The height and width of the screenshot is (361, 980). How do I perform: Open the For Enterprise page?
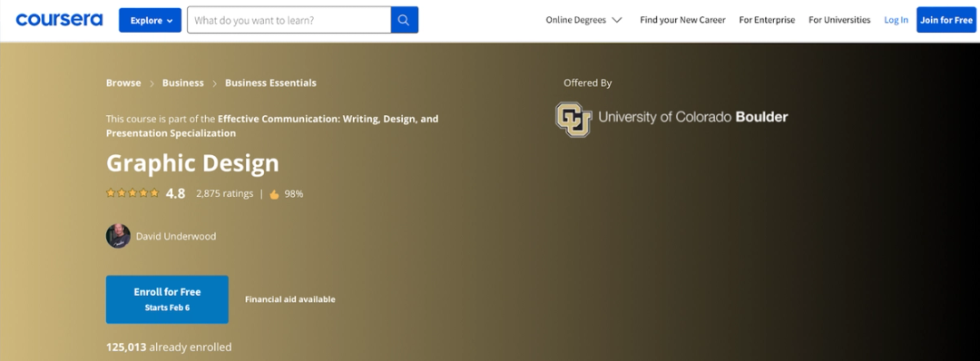tap(767, 20)
